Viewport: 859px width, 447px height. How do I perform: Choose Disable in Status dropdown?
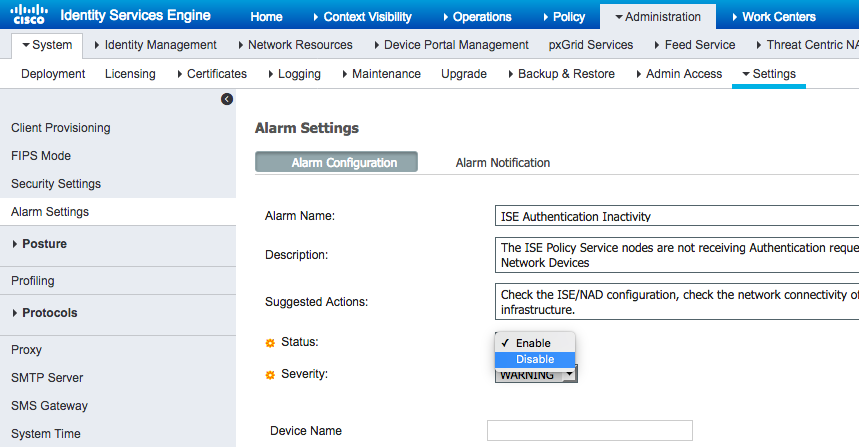coord(535,359)
